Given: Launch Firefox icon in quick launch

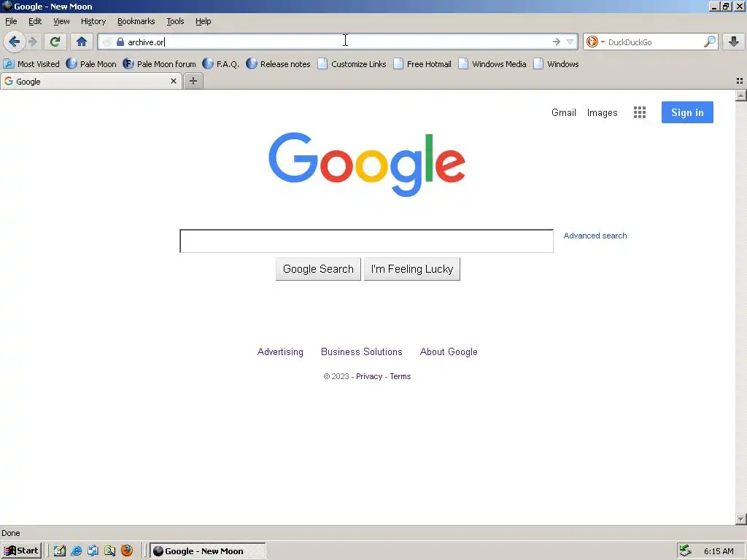Looking at the screenshot, I should pyautogui.click(x=127, y=551).
